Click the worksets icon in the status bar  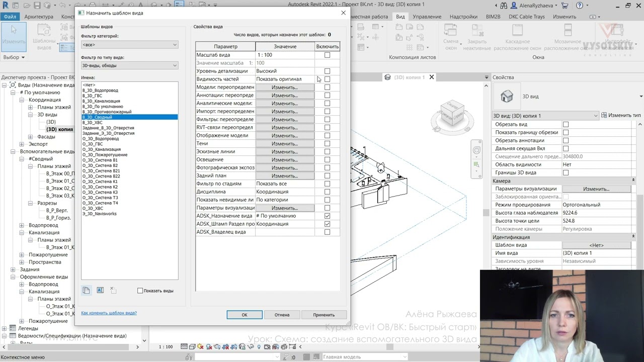coord(189,357)
